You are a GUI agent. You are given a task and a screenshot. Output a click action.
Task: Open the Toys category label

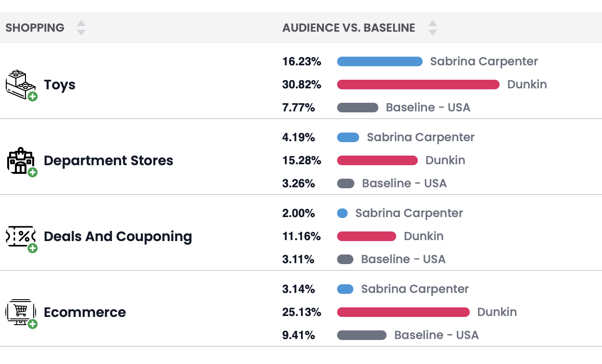click(60, 85)
